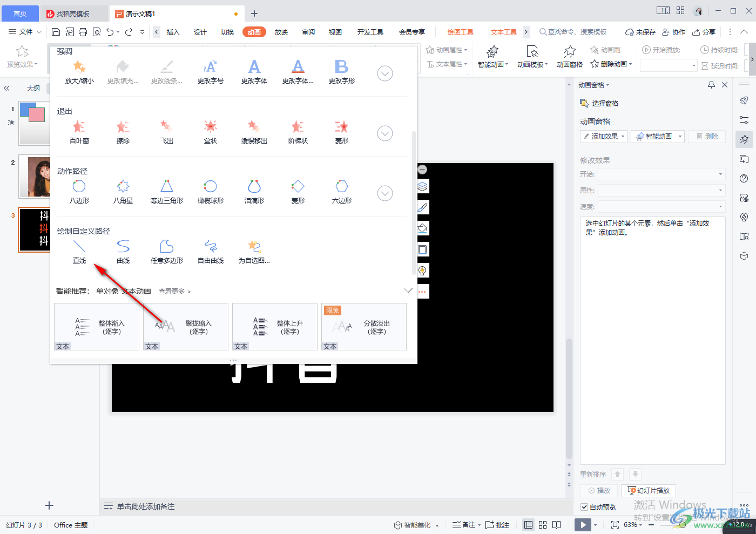Select the 飞出 exit animation
This screenshot has width=756, height=534.
coord(167,132)
